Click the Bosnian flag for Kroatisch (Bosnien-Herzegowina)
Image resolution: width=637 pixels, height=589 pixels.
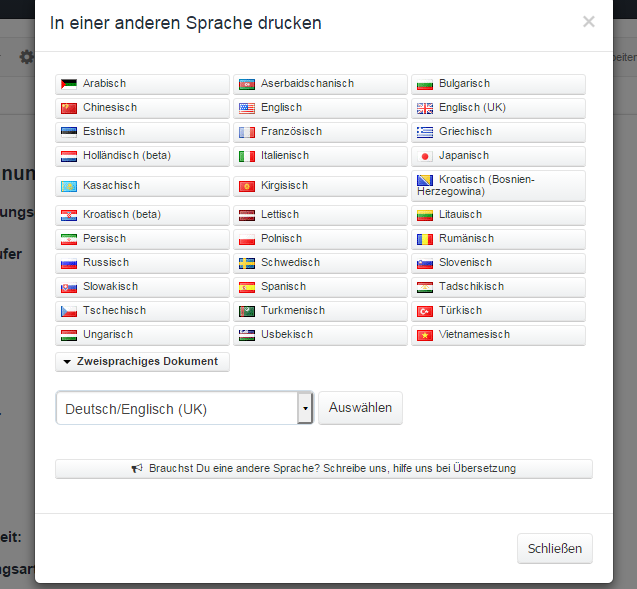coord(425,180)
